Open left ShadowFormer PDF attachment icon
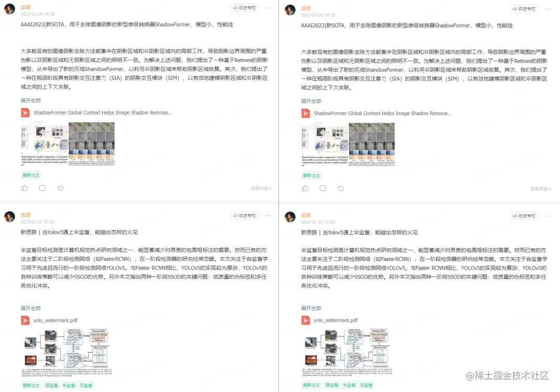Image resolution: width=560 pixels, height=392 pixels. (25, 113)
